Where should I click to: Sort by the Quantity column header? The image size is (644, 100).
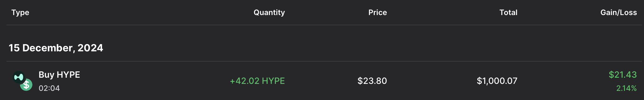pos(269,13)
